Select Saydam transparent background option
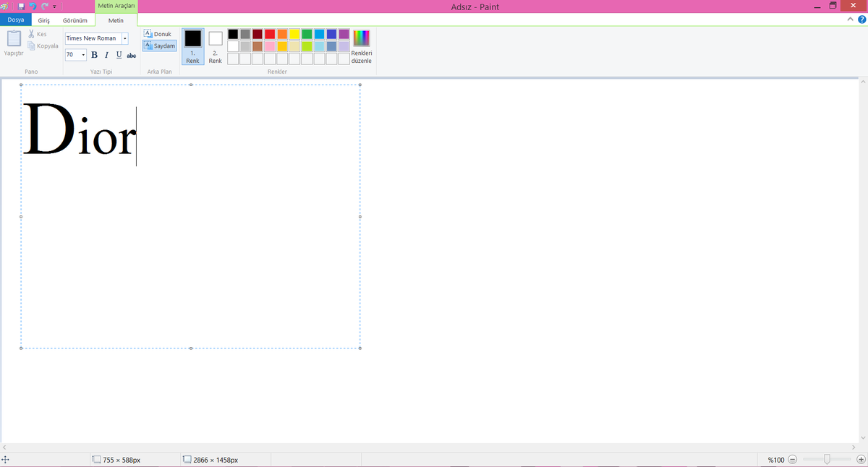868x467 pixels. (x=159, y=46)
